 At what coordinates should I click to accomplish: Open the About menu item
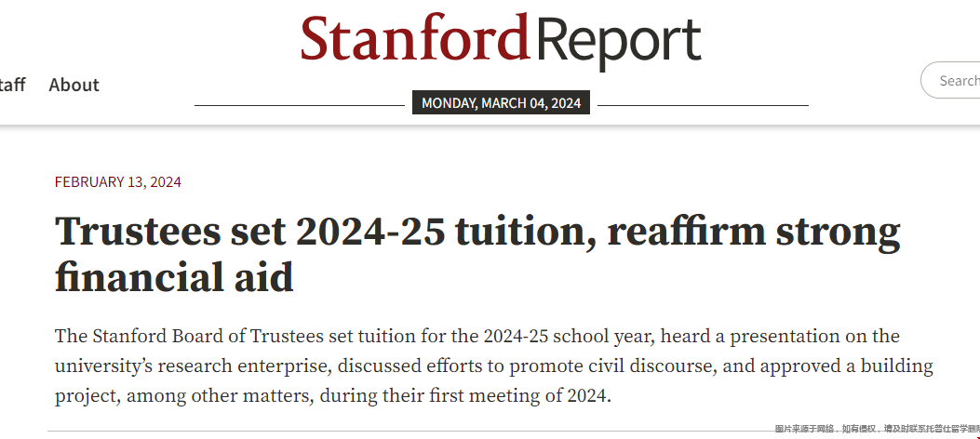pyautogui.click(x=74, y=85)
